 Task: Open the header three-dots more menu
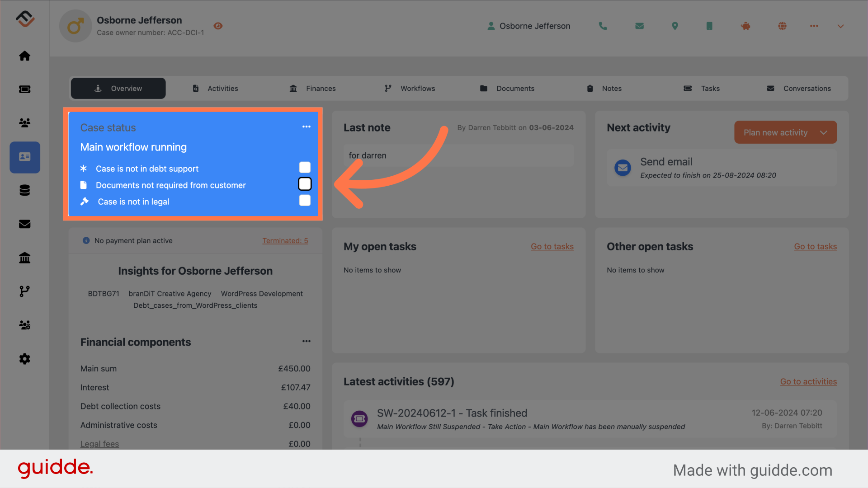coord(814,26)
